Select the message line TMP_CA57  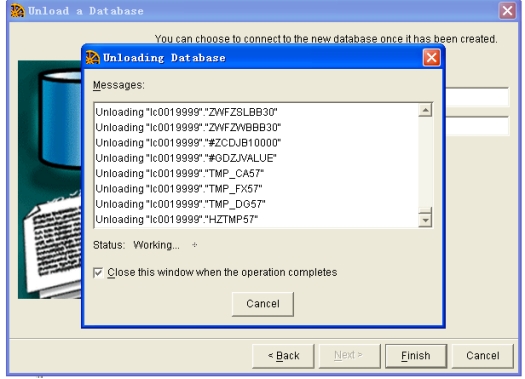[179, 173]
